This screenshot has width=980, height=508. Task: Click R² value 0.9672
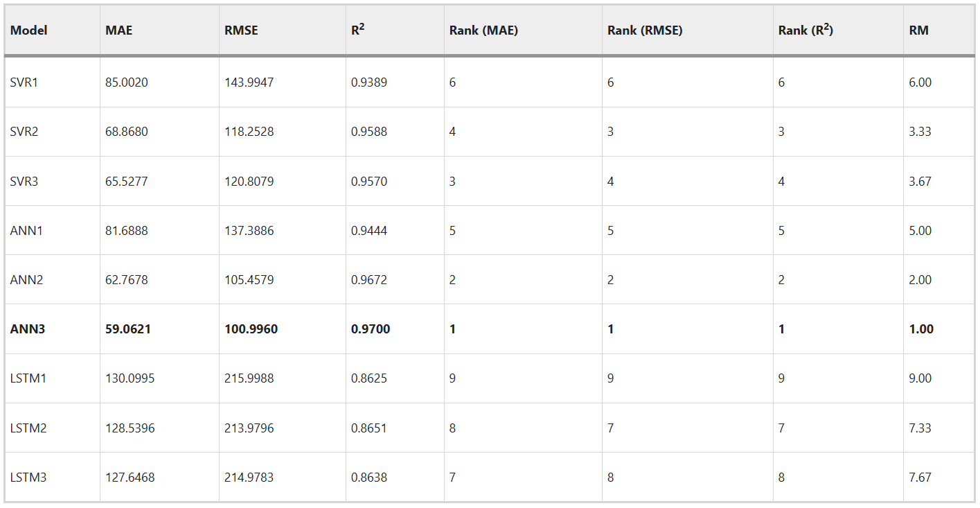pos(369,280)
